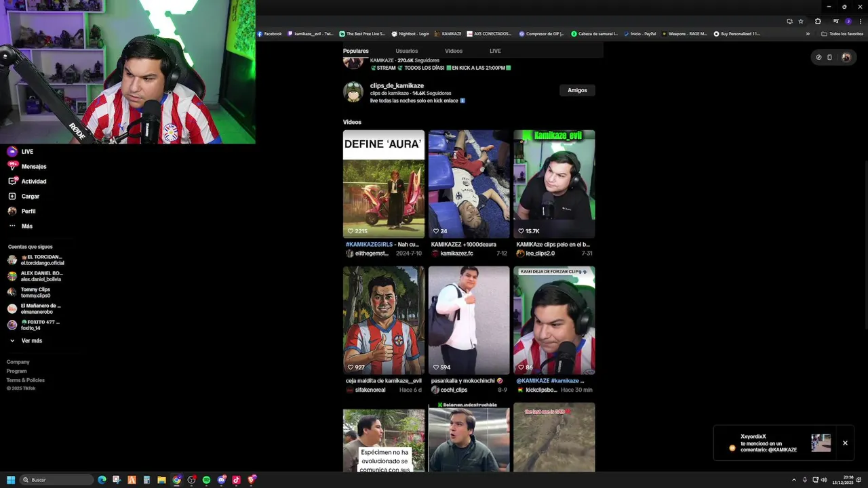
Task: Open the pasankalla y mokochinchi video
Action: pyautogui.click(x=469, y=321)
